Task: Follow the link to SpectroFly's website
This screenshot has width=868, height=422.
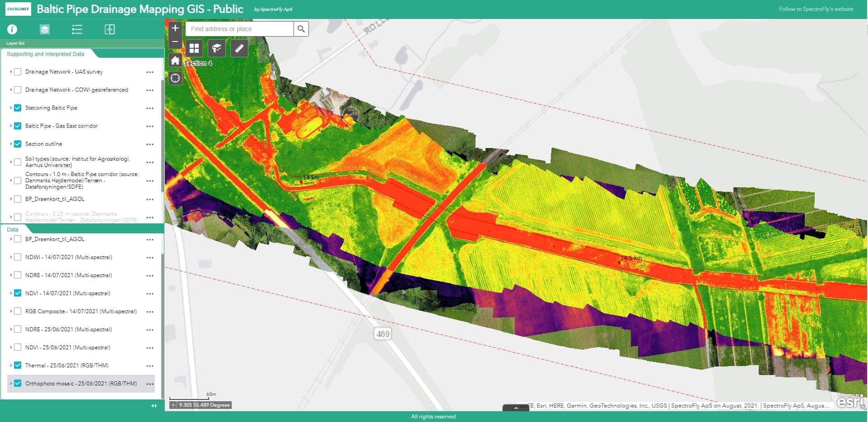Action: point(816,9)
